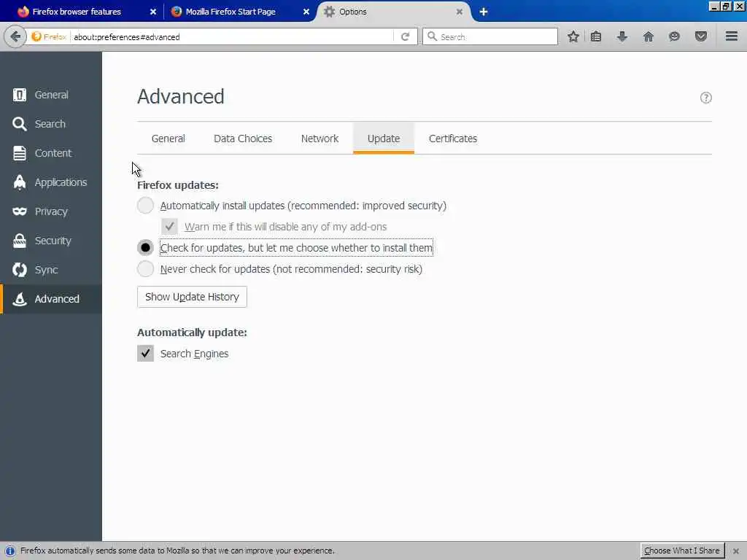Save to Pocket icon
Image resolution: width=747 pixels, height=560 pixels.
pyautogui.click(x=701, y=36)
